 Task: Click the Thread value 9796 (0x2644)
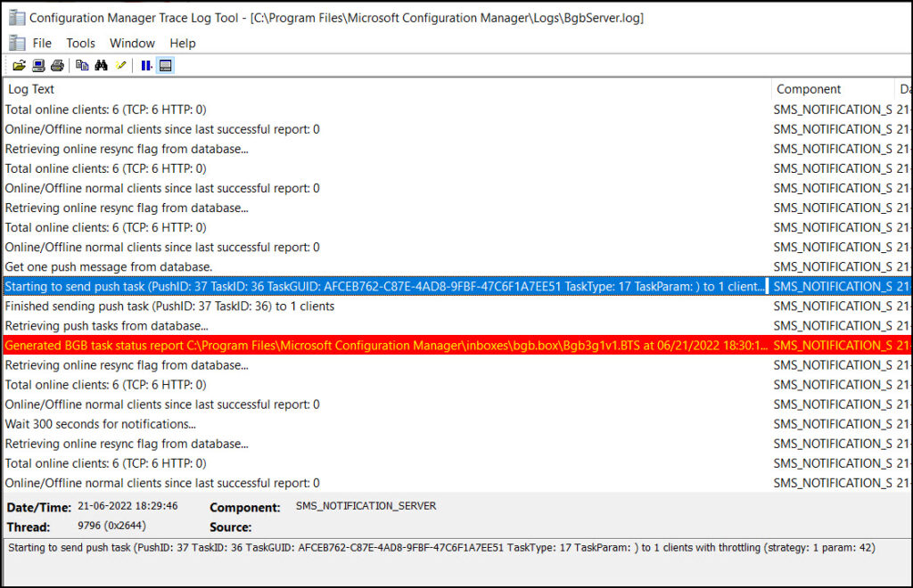coord(111,526)
